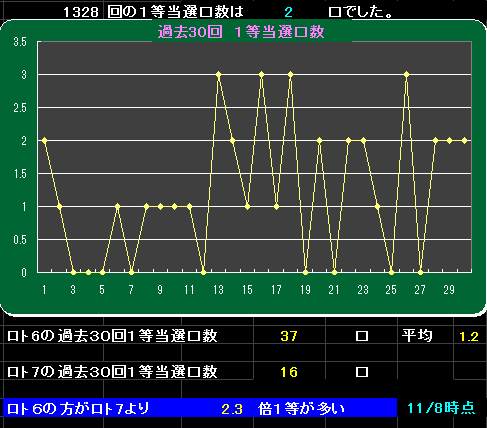Viewport: 487px width, 428px height.
Task: Select the data point for draw 26 at value 3
Action: pos(406,75)
